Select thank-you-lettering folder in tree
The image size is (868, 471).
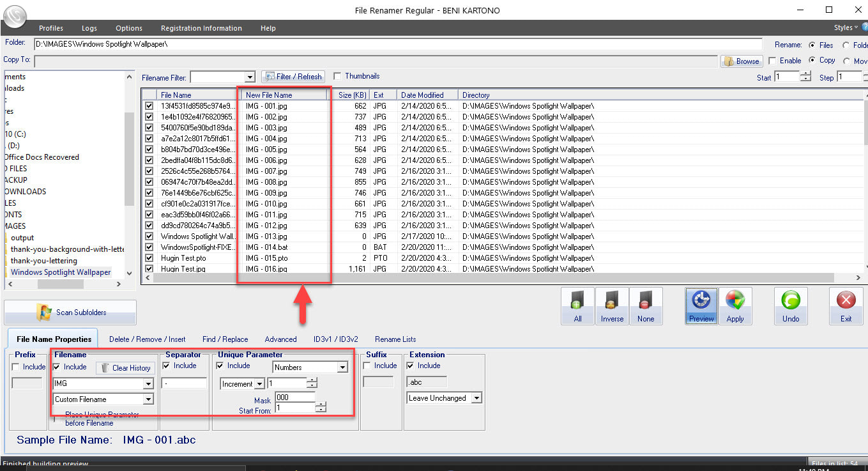click(x=44, y=261)
